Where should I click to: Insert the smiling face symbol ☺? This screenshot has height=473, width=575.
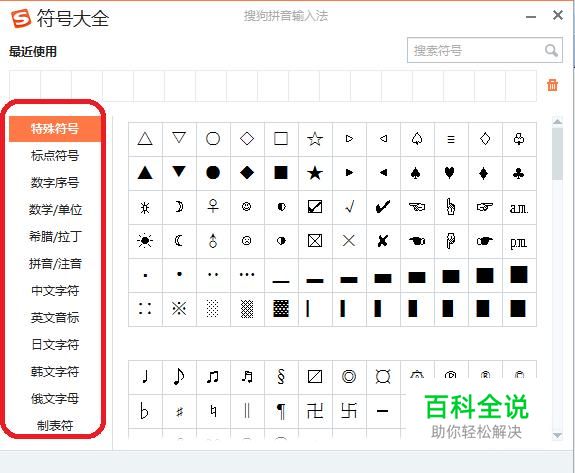(247, 207)
